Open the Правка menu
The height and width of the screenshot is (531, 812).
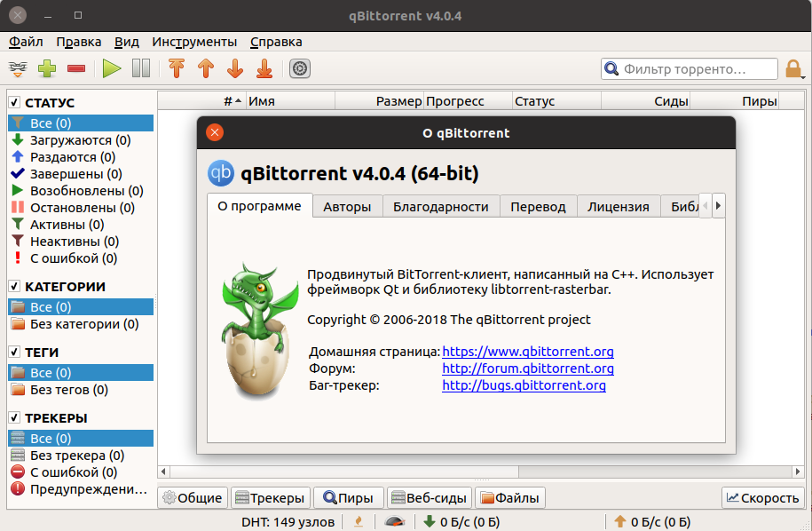[x=79, y=42]
